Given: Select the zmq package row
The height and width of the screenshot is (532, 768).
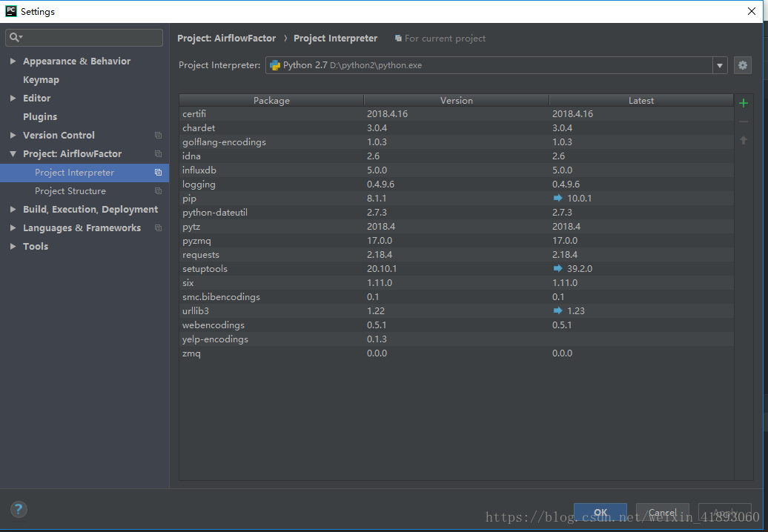Looking at the screenshot, I should (457, 353).
